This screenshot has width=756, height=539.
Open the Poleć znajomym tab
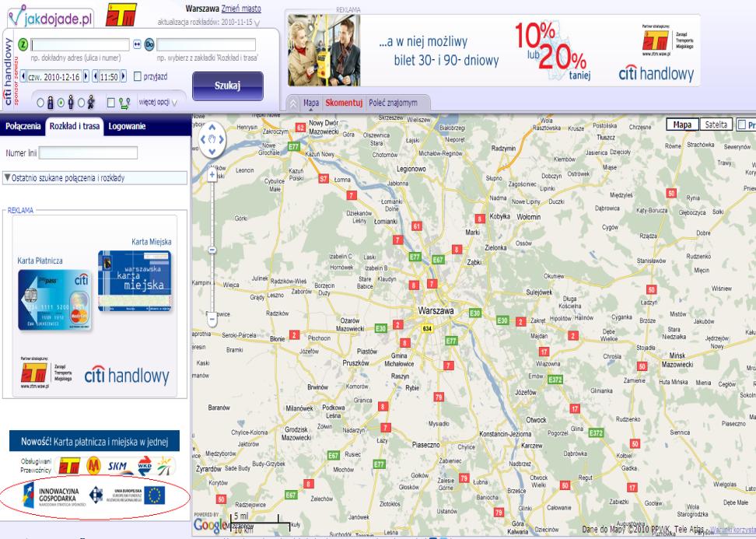pyautogui.click(x=393, y=103)
